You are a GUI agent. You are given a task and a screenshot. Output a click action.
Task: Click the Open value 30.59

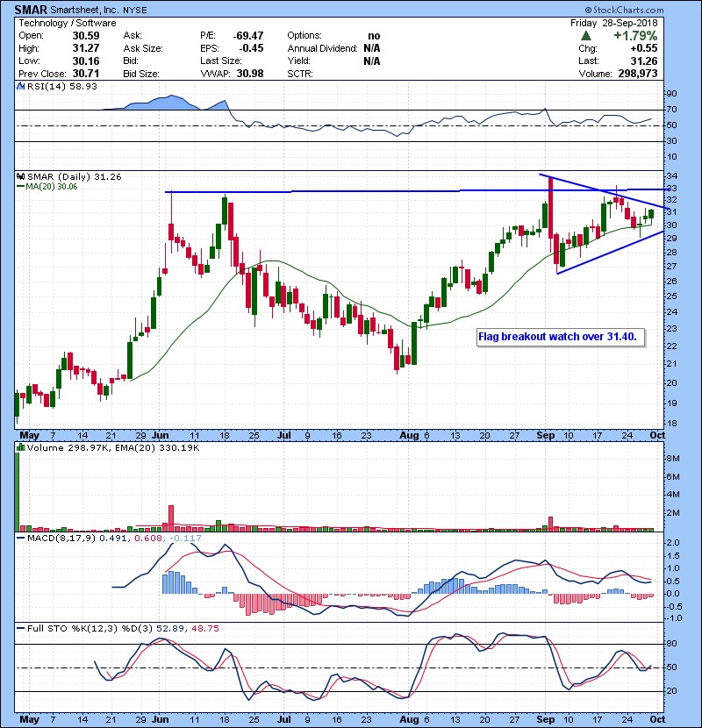tap(86, 36)
